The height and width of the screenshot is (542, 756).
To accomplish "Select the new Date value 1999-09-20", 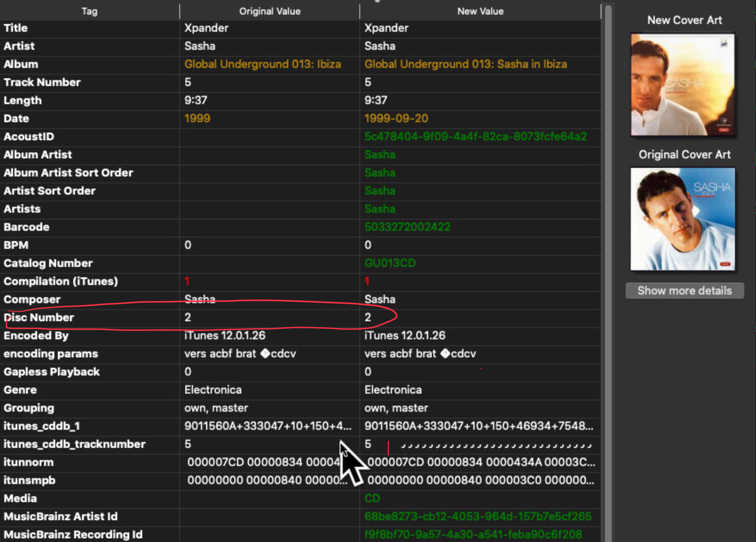I will coord(396,118).
